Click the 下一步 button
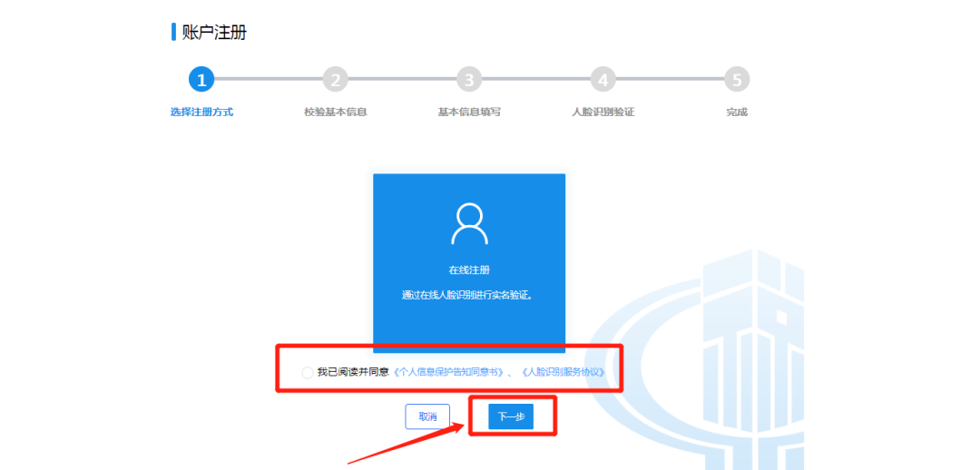980x470 pixels. click(511, 416)
